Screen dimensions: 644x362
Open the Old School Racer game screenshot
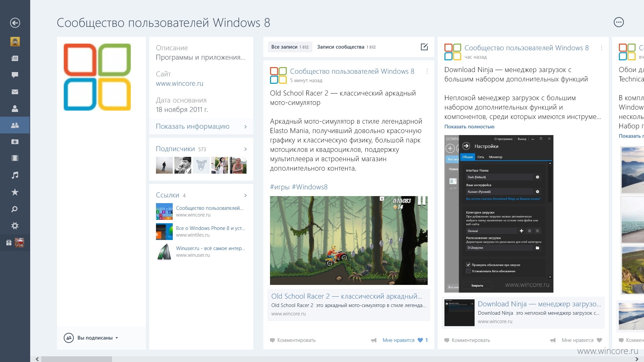point(349,240)
